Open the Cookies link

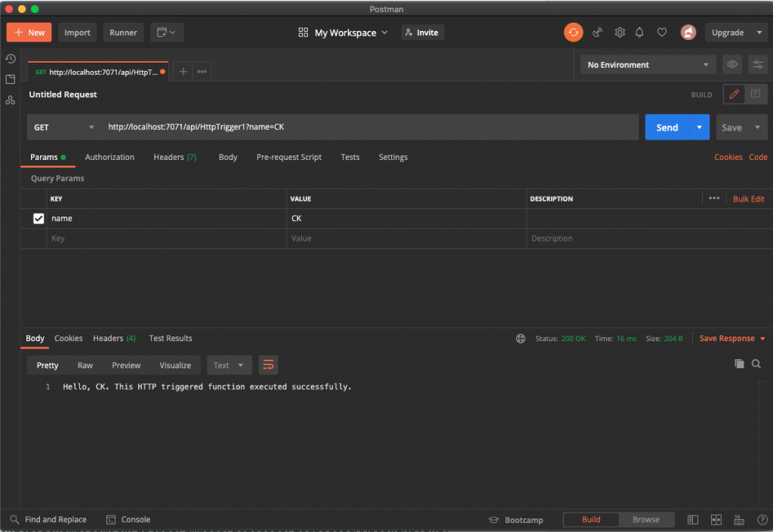(728, 157)
